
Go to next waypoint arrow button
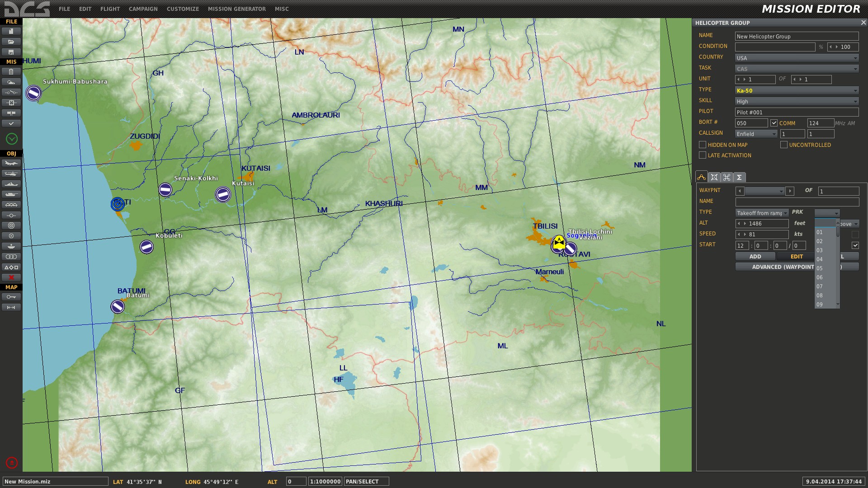(790, 191)
